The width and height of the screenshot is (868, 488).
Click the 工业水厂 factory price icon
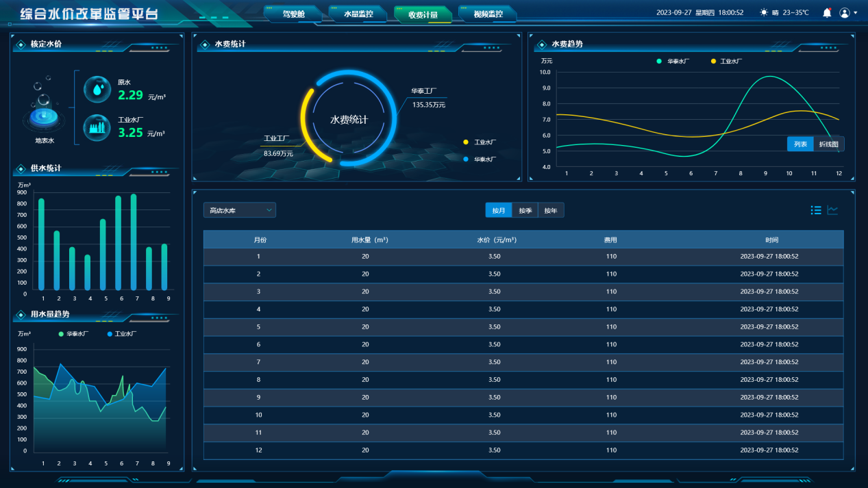coord(97,127)
